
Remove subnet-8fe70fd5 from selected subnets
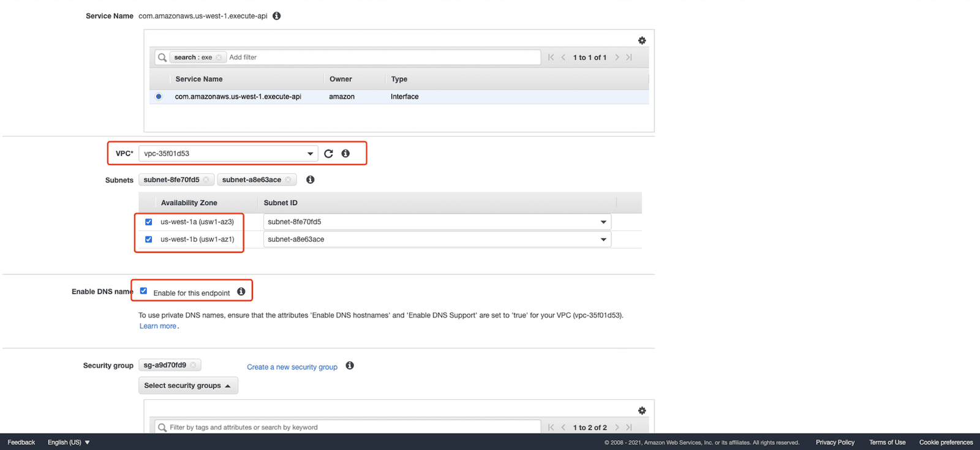click(206, 180)
